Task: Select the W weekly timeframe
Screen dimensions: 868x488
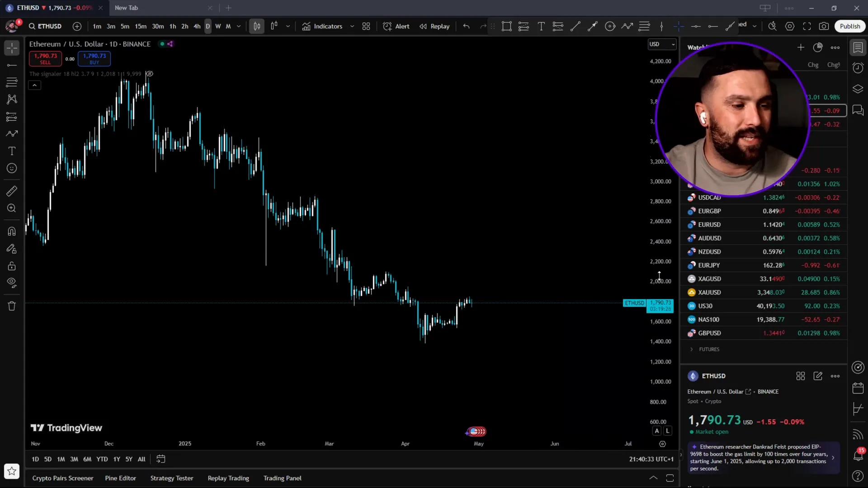Action: tap(218, 26)
